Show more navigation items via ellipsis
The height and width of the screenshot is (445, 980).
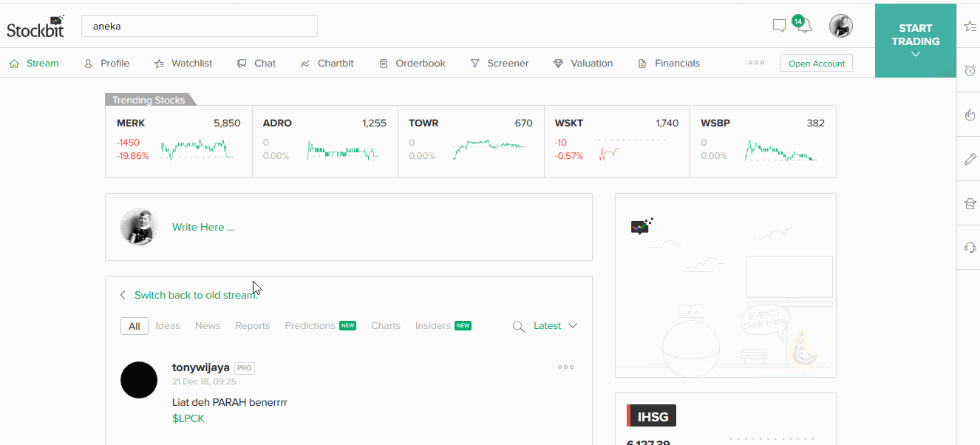(756, 63)
